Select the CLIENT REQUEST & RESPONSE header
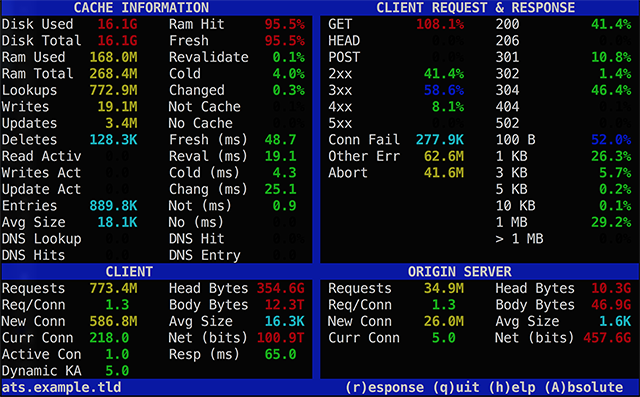This screenshot has height=397, width=640. click(x=476, y=7)
